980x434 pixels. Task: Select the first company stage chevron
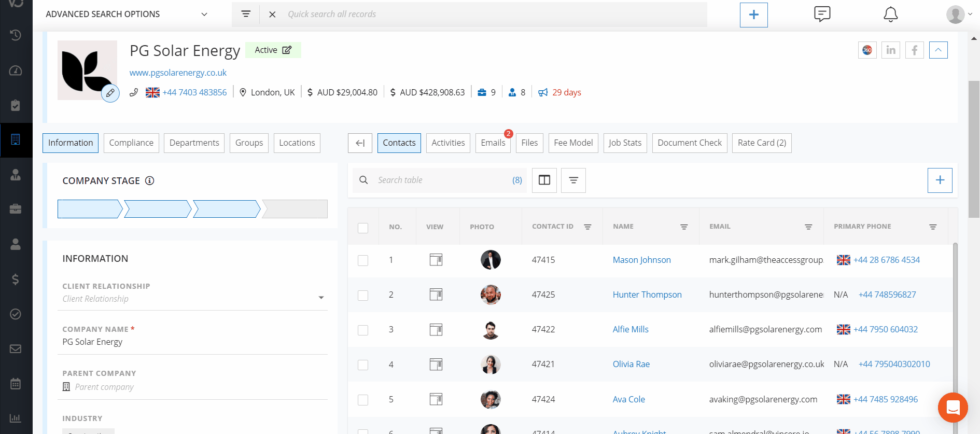[x=90, y=209]
